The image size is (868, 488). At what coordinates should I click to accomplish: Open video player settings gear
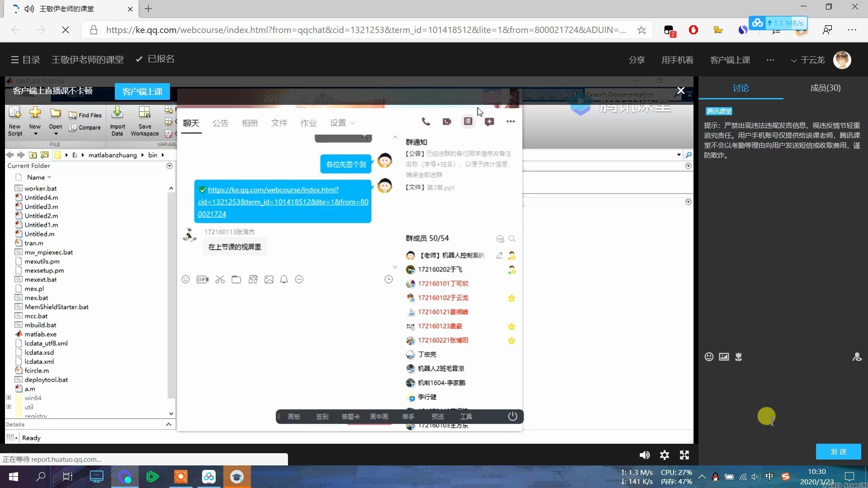coord(664,455)
